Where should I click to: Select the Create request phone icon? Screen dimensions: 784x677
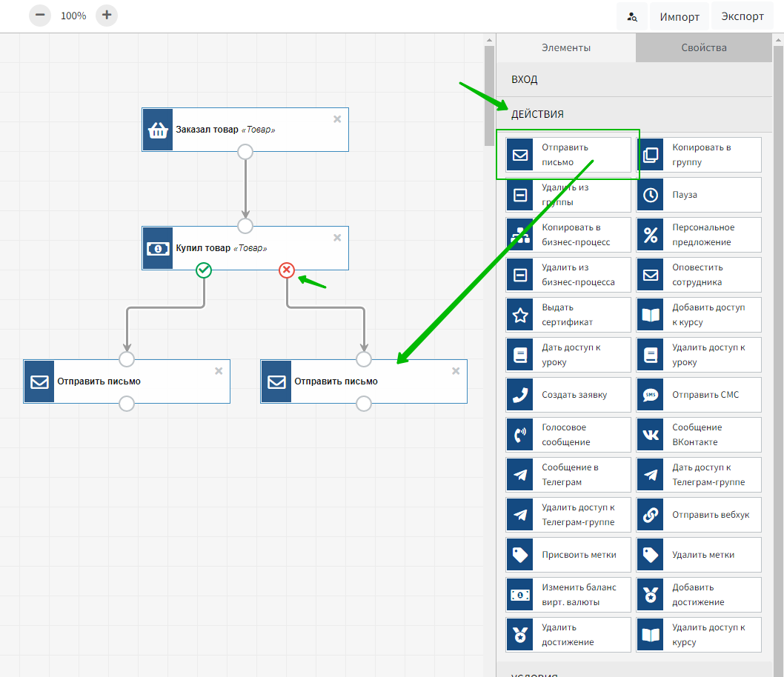[x=520, y=396]
